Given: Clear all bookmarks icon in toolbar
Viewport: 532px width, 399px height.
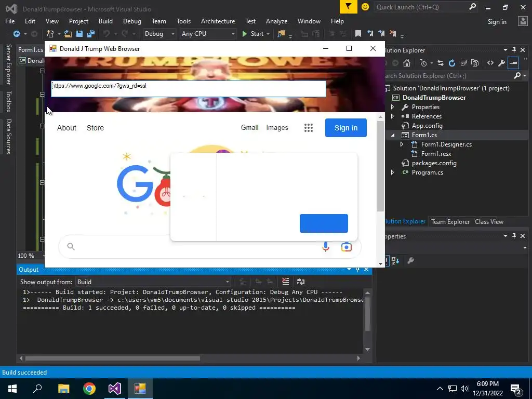Looking at the screenshot, I should coord(393,33).
